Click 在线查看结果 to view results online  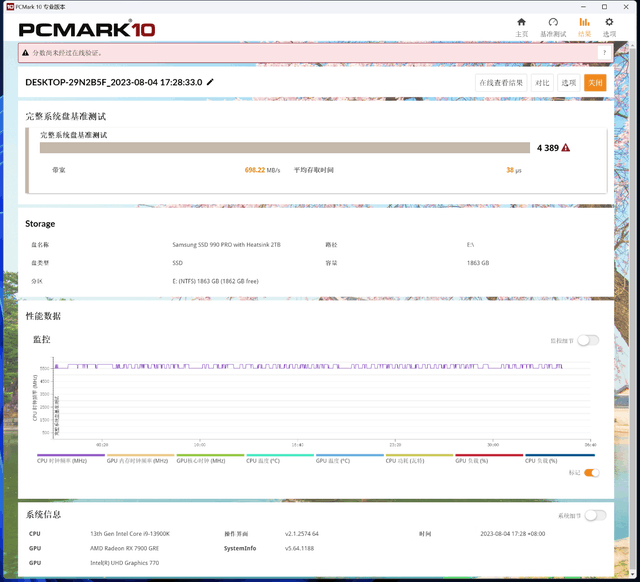500,83
